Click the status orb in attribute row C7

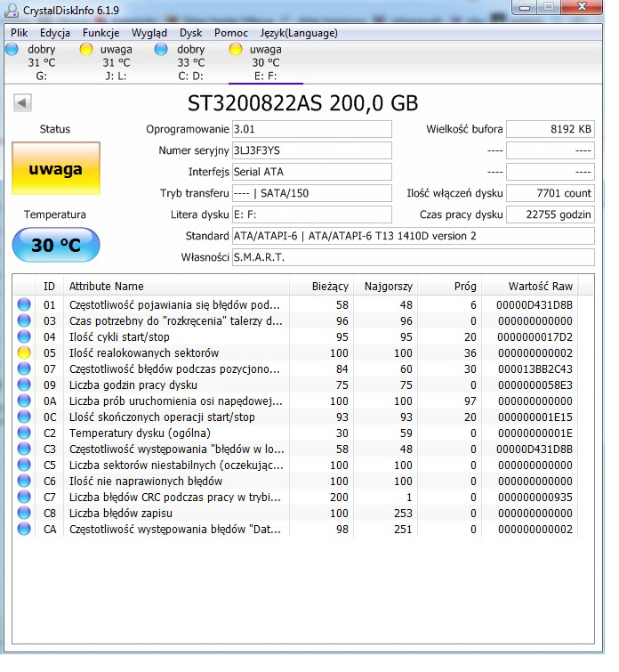(x=24, y=497)
